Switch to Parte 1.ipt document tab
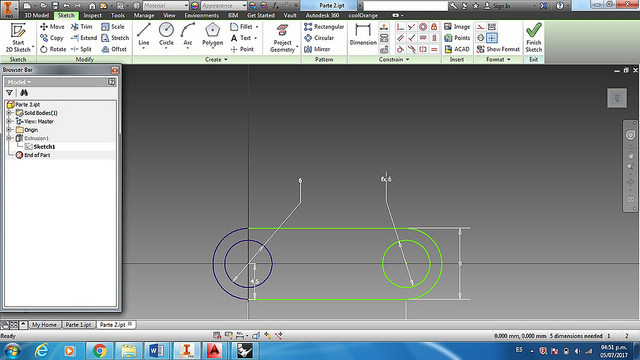Screen dimensions: 640x360 pos(78,325)
